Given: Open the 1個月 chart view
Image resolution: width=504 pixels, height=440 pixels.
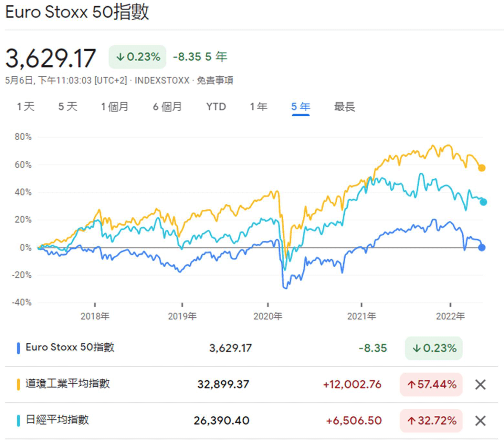Looking at the screenshot, I should point(114,107).
